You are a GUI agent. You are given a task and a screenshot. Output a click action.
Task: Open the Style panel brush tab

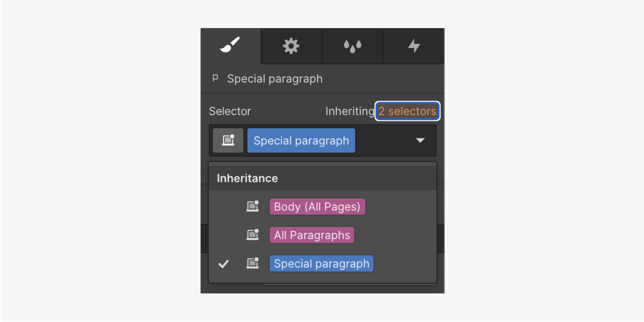(230, 45)
